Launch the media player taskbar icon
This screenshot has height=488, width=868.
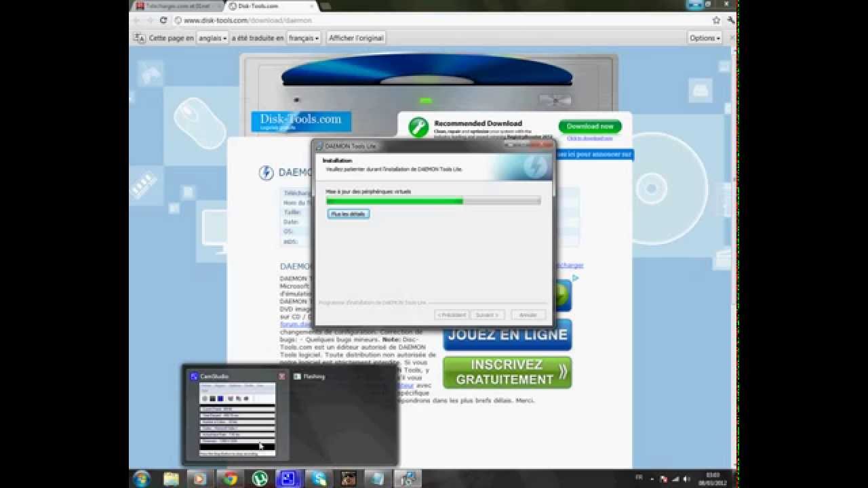pos(200,479)
